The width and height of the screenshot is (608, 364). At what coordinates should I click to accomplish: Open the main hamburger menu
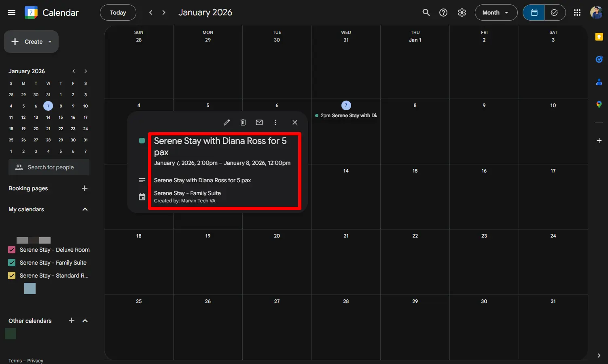11,13
